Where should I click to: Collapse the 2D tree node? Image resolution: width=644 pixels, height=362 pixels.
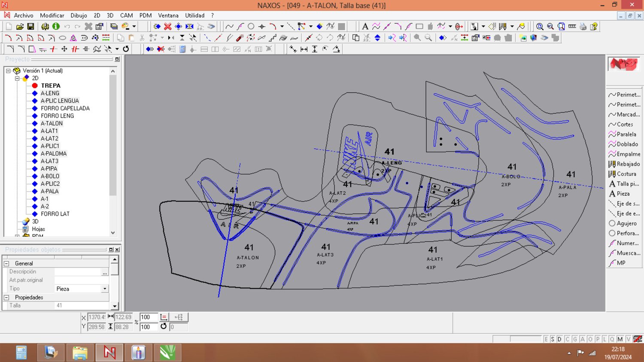click(x=17, y=78)
